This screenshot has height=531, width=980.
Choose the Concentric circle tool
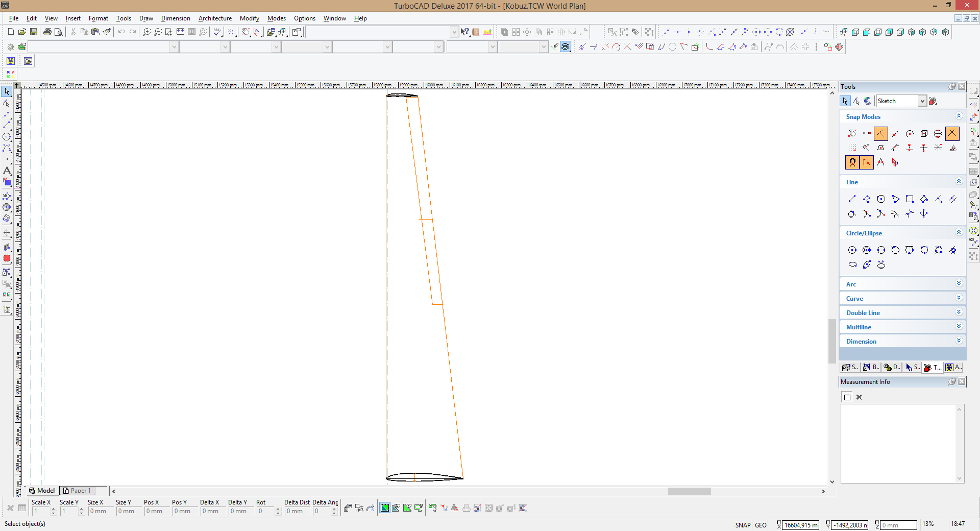click(x=867, y=250)
